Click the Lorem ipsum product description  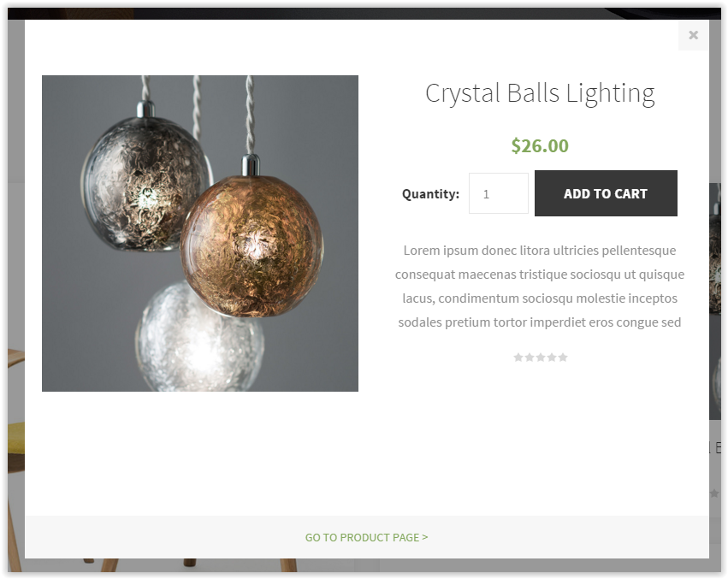[540, 286]
